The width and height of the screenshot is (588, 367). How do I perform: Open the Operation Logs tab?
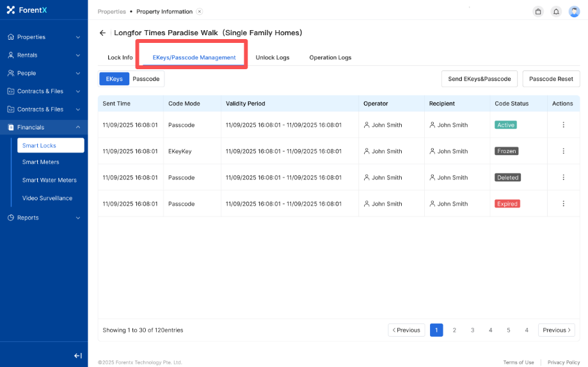(330, 58)
